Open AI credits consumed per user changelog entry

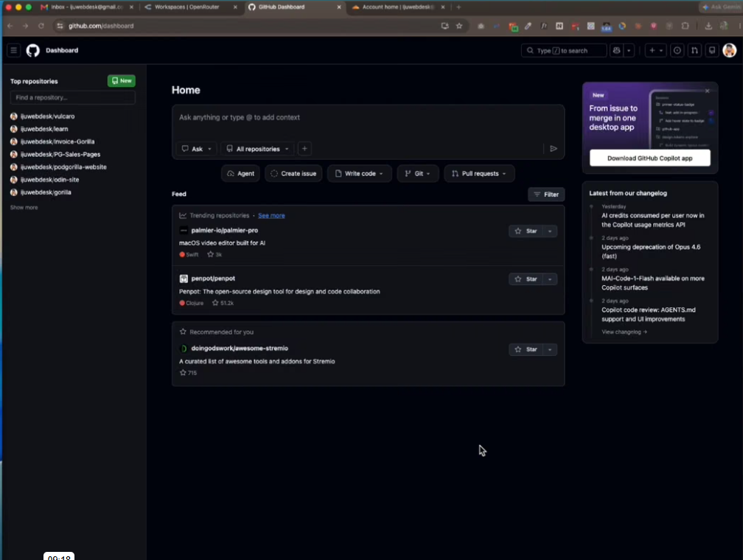tap(652, 220)
